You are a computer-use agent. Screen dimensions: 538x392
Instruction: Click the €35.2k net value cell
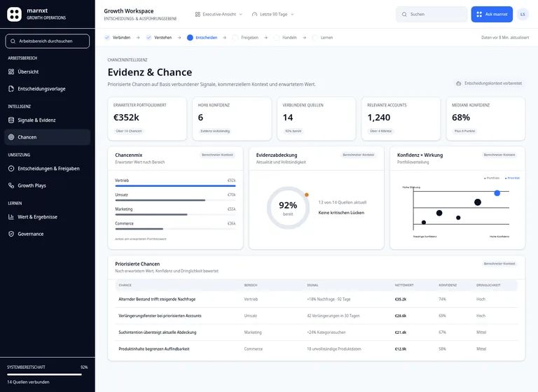point(401,300)
